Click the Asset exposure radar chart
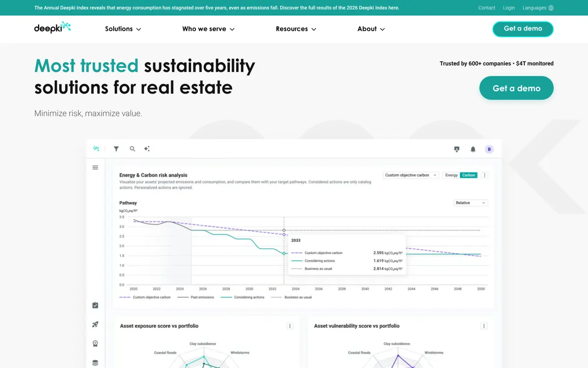The width and height of the screenshot is (588, 368). pos(203,358)
